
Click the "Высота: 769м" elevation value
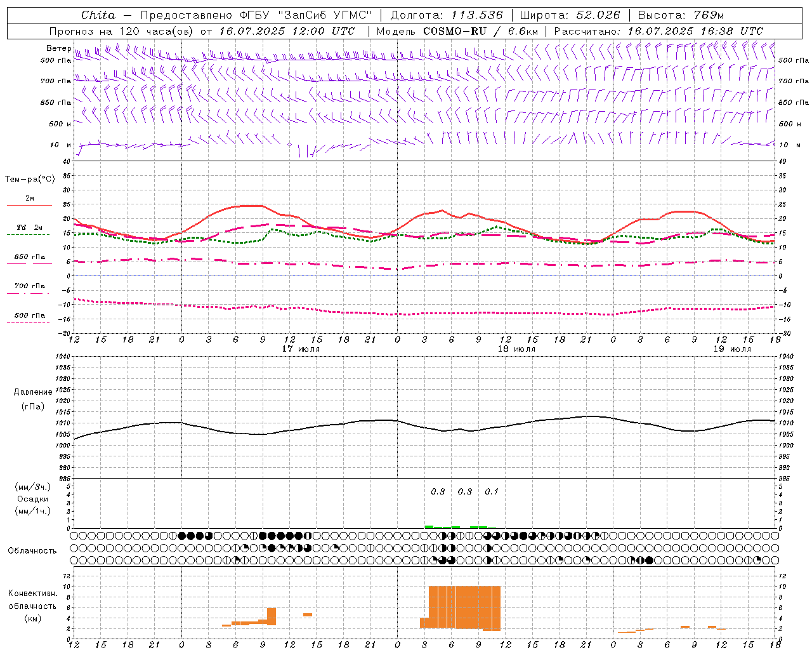[x=681, y=15]
